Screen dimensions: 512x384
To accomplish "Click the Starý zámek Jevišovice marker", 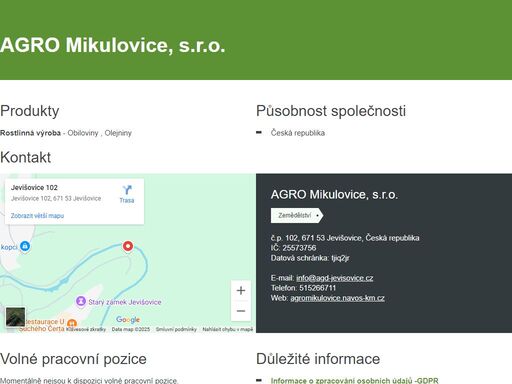I will click(81, 301).
